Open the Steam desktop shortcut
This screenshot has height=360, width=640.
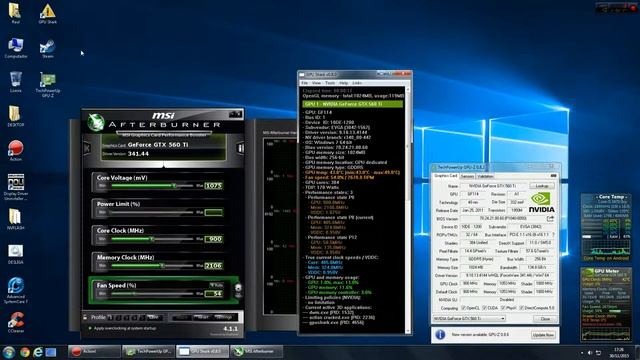47,48
